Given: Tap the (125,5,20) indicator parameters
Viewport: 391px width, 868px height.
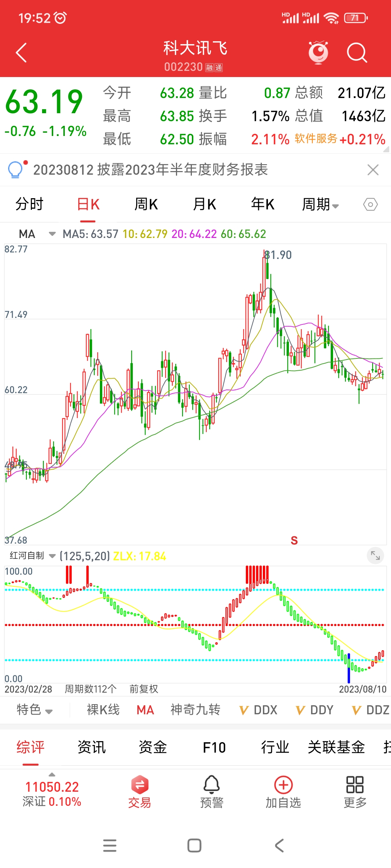Looking at the screenshot, I should click(x=84, y=556).
